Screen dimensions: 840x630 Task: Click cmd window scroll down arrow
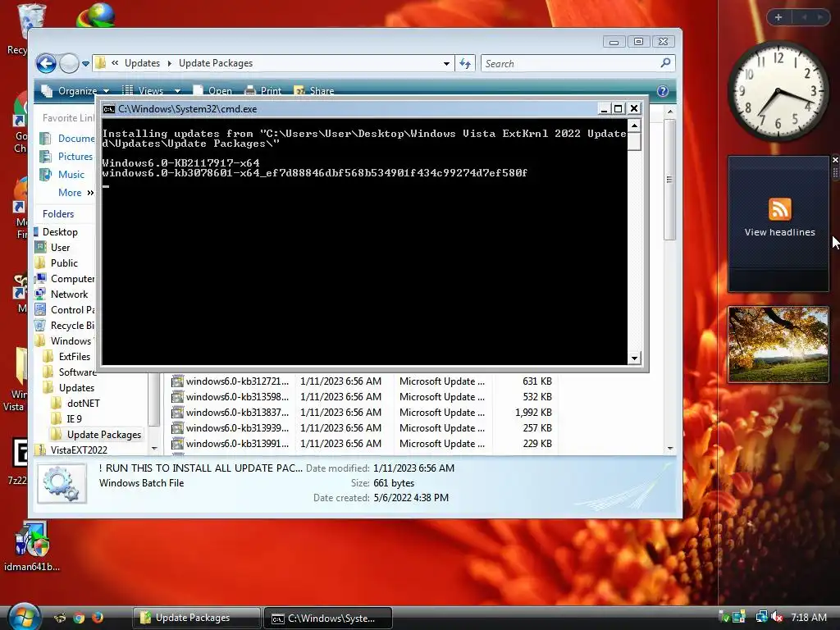[x=634, y=358]
